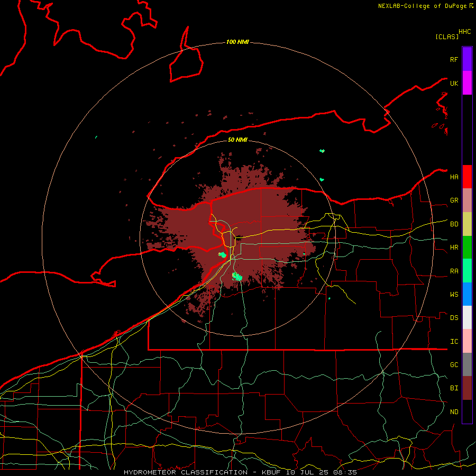Click the HR legend label
Screen dimensions: 476x476
coord(454,248)
